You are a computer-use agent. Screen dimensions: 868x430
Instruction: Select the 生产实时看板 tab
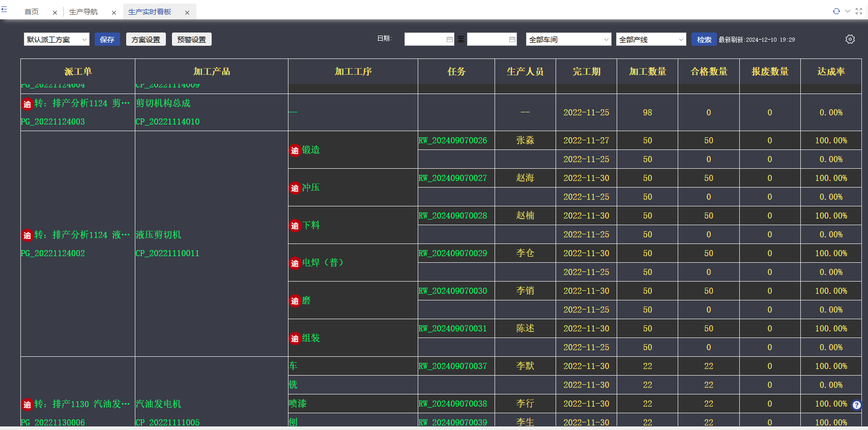point(150,12)
